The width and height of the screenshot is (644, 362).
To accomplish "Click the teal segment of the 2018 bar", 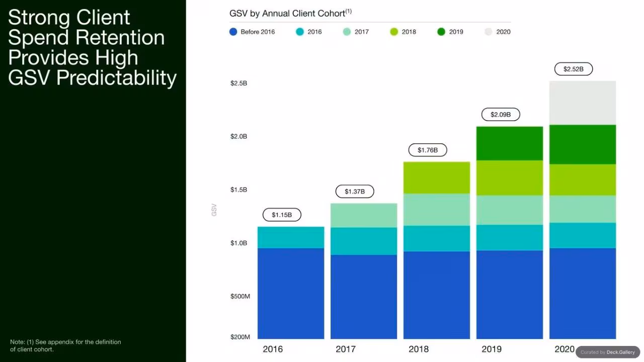I will coord(437,238).
